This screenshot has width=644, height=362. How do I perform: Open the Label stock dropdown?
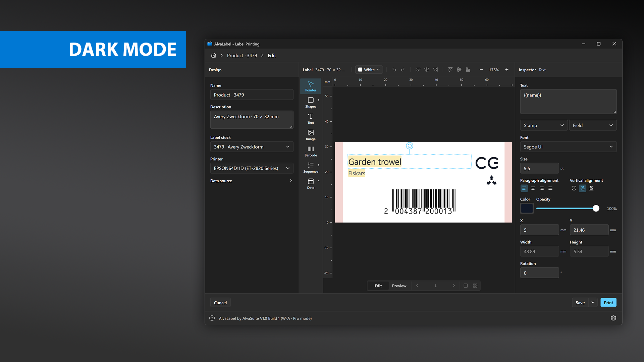(252, 147)
